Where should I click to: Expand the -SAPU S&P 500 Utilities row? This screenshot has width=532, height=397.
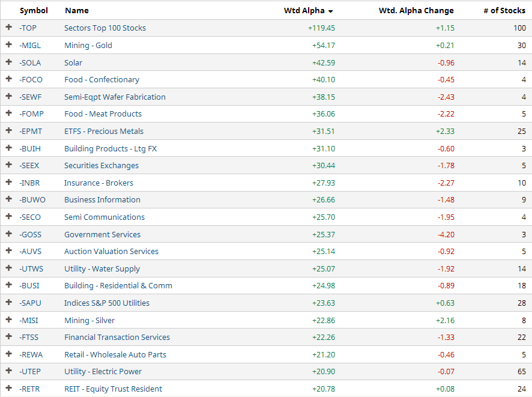pos(9,302)
